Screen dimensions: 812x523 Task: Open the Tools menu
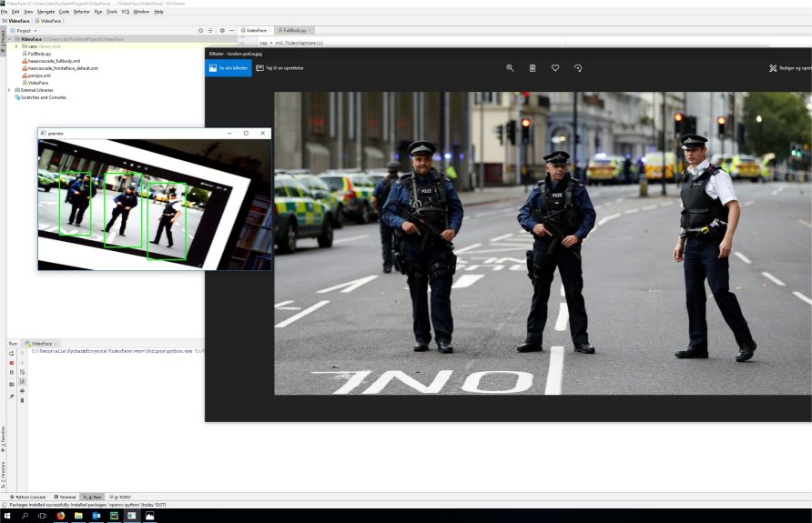tap(112, 12)
